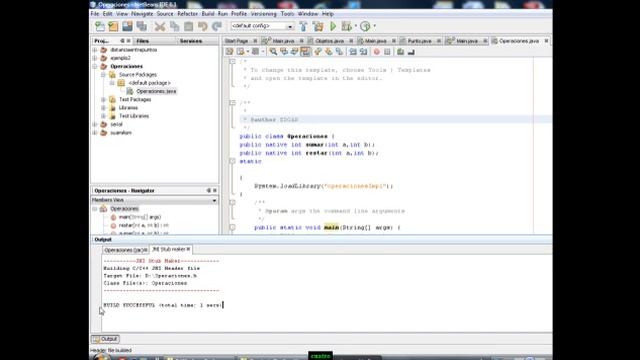Click the Start Macro Recording red icon

click(x=377, y=52)
